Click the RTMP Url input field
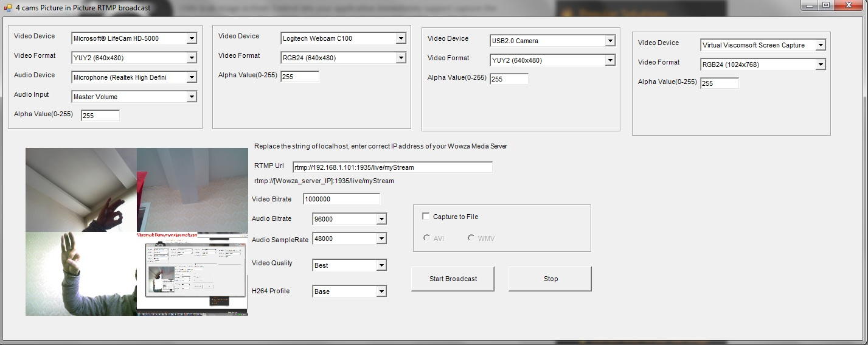This screenshot has width=868, height=345. pos(392,167)
